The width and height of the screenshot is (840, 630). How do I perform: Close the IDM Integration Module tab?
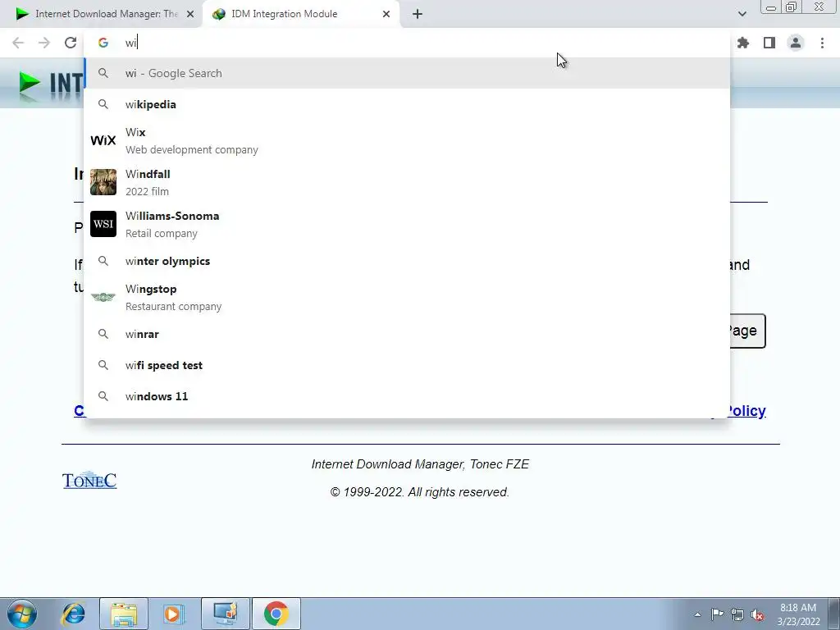[386, 14]
